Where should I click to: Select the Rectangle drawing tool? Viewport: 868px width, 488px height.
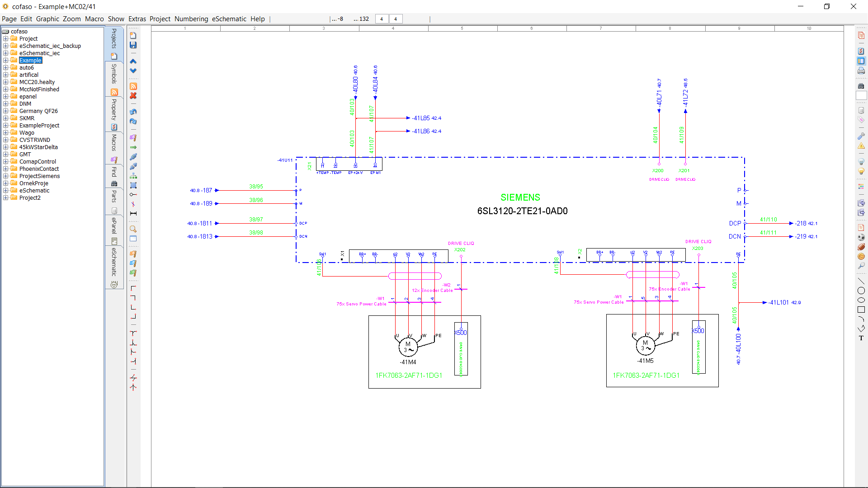[x=861, y=310]
